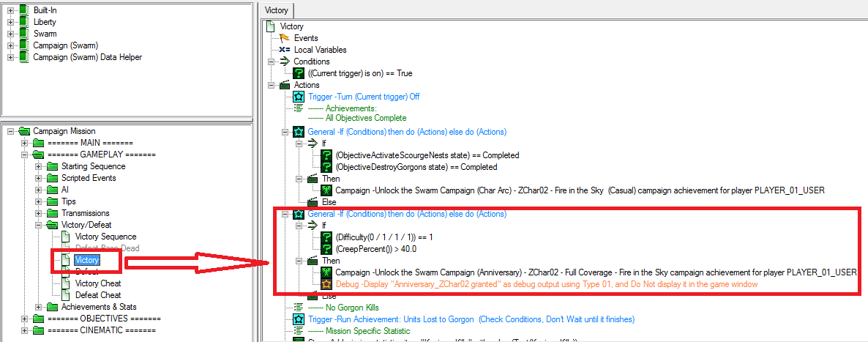The height and width of the screenshot is (342, 868).
Task: Collapse the Conditions node in trigger
Action: [271, 62]
